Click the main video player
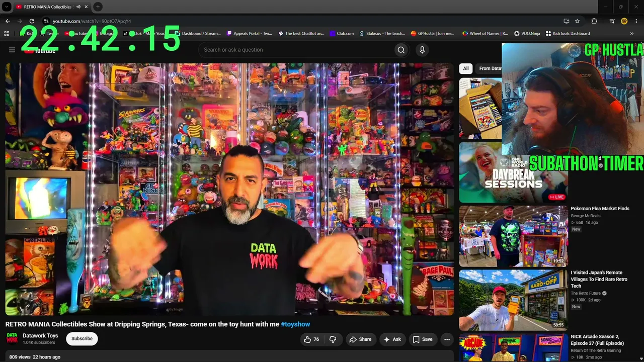Screen dimensions: 644x362 [x=229, y=189]
